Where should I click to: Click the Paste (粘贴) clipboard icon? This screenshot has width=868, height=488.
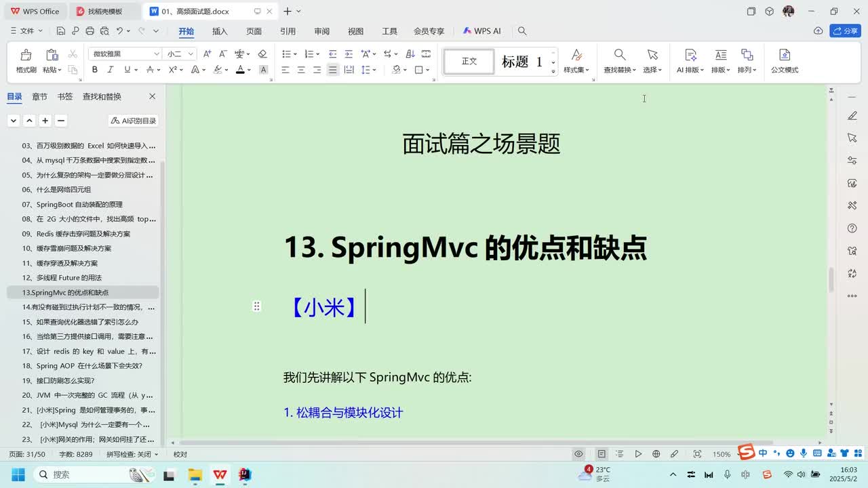tap(52, 55)
